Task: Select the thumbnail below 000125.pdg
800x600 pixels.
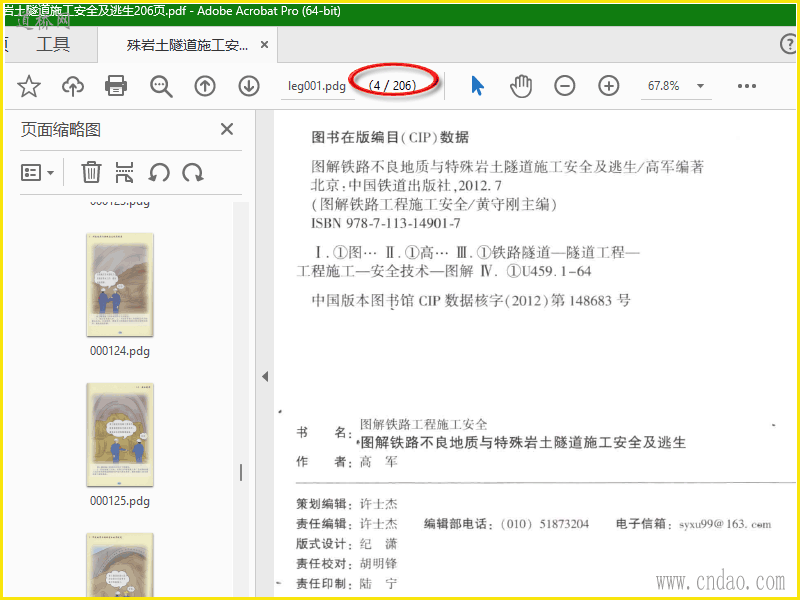Action: click(x=120, y=564)
